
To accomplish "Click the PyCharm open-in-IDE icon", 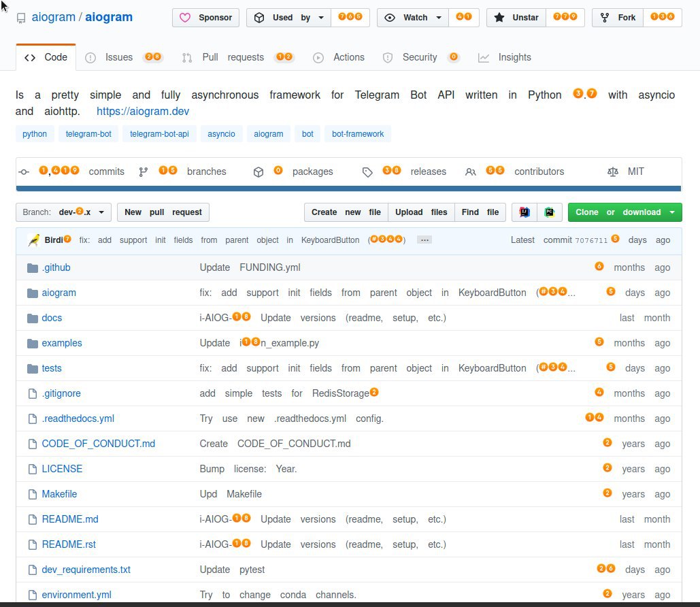I will (550, 212).
